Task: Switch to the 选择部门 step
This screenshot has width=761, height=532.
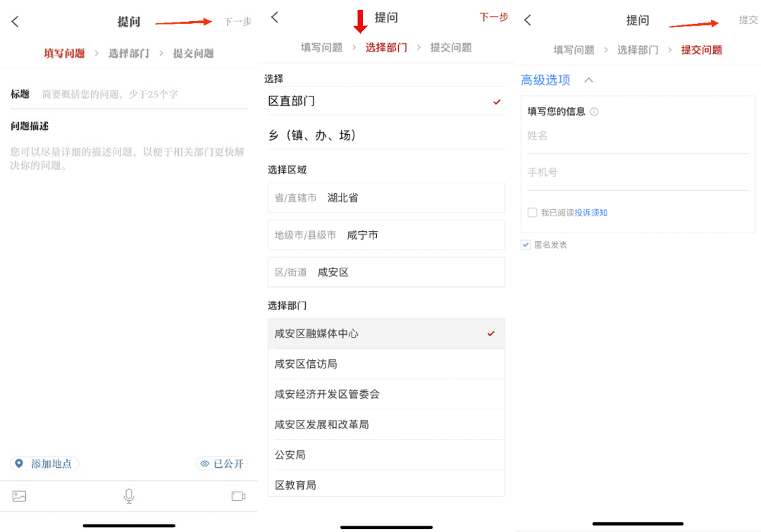Action: [x=385, y=47]
